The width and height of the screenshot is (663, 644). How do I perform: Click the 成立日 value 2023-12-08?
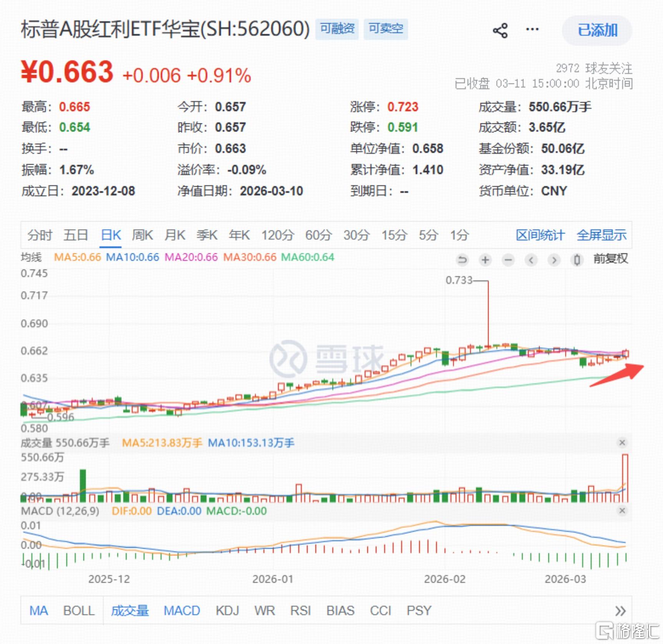[x=103, y=191]
